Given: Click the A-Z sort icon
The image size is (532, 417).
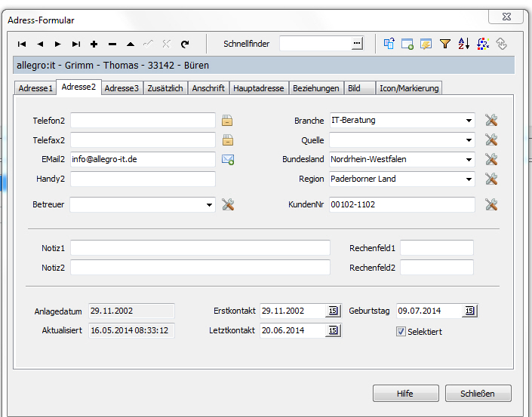Looking at the screenshot, I should pyautogui.click(x=464, y=44).
